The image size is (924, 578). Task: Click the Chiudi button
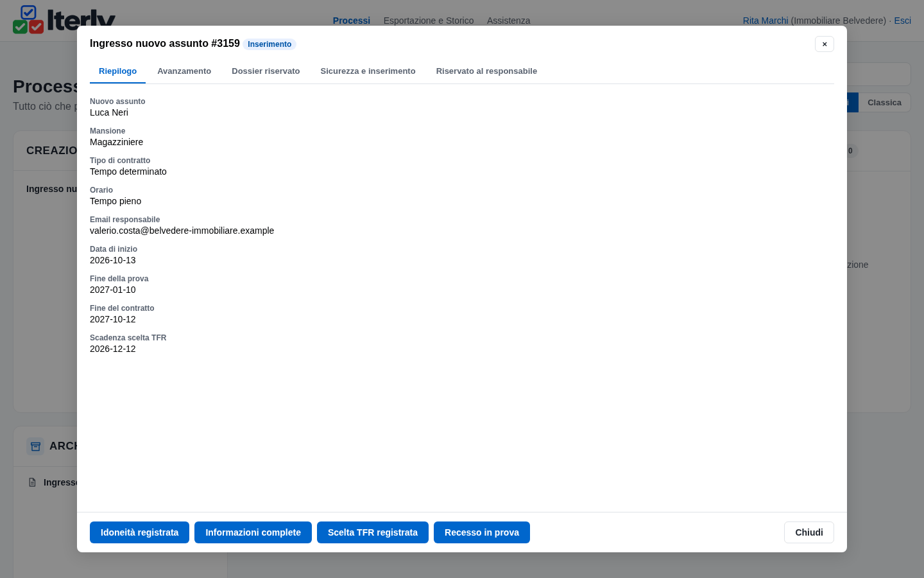pyautogui.click(x=809, y=532)
